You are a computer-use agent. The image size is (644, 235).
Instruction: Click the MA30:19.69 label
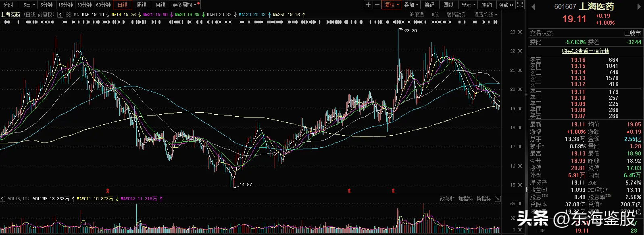tap(187, 15)
